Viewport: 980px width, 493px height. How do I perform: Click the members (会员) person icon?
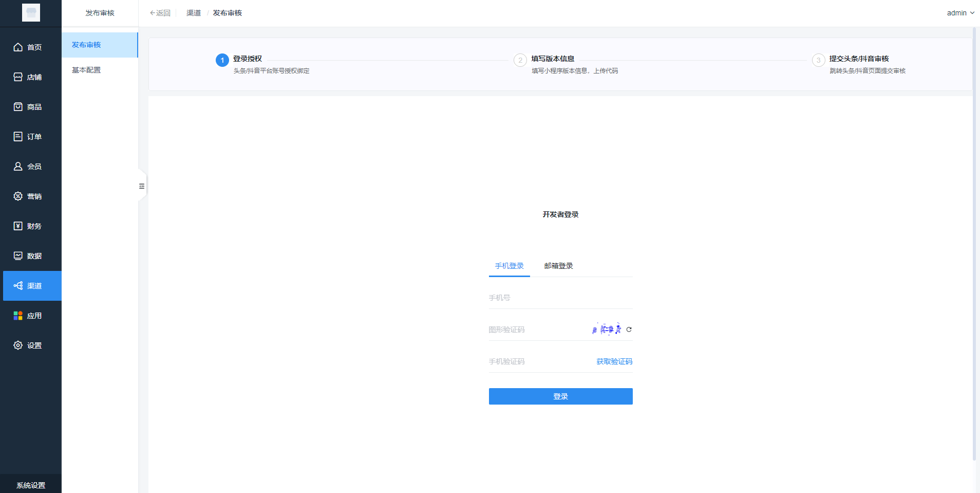tap(18, 167)
